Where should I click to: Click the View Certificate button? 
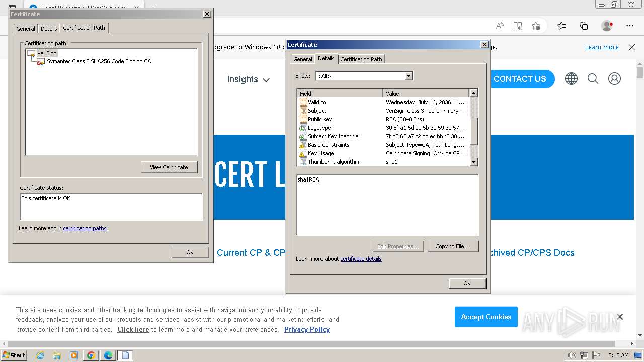click(x=169, y=167)
